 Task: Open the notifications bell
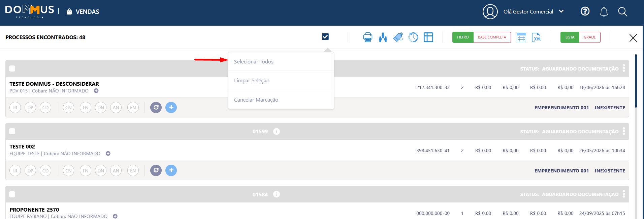[604, 12]
